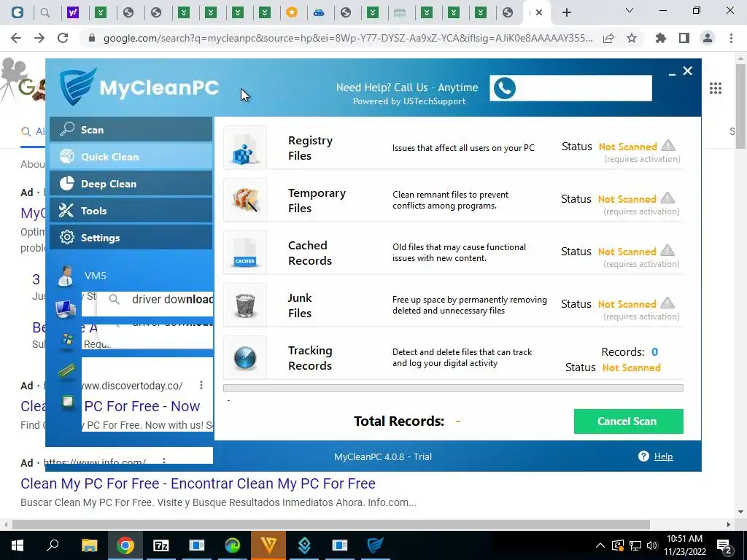This screenshot has width=747, height=560.
Task: Switch to the purple Yahoo tab
Action: click(x=72, y=13)
